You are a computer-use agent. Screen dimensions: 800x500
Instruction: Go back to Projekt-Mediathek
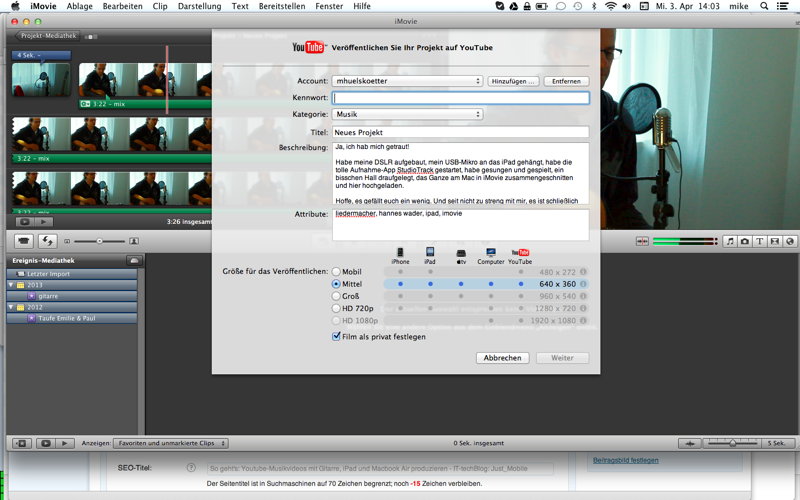click(x=47, y=36)
